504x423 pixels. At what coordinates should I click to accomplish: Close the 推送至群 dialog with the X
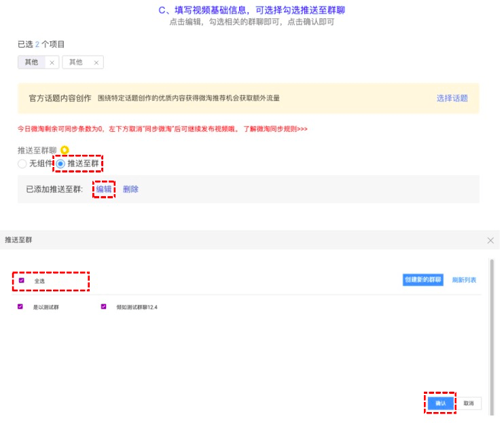click(x=490, y=240)
